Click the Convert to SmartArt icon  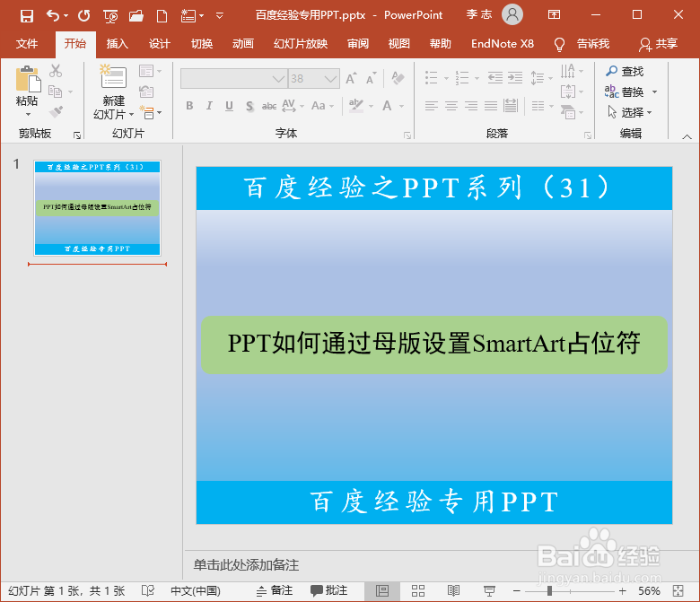click(x=568, y=112)
